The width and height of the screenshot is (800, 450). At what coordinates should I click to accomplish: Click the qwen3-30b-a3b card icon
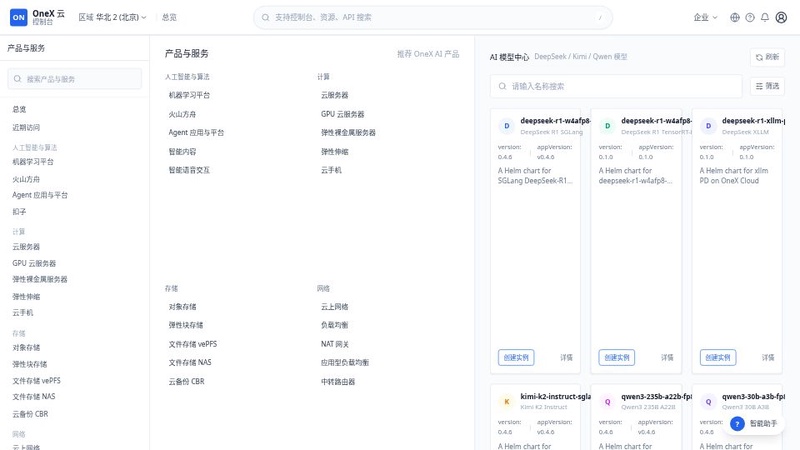[x=708, y=402]
